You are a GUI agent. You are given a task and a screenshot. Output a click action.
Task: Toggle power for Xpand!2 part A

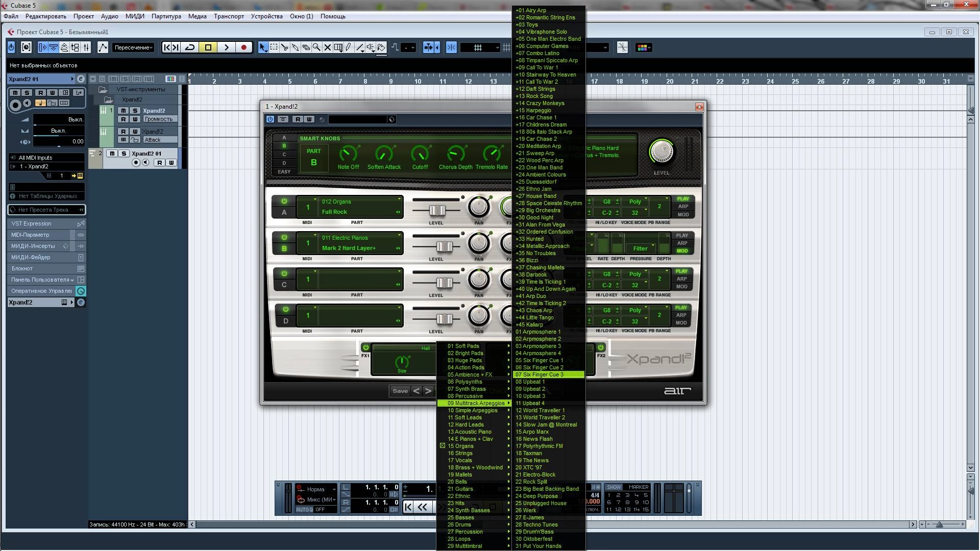[284, 201]
